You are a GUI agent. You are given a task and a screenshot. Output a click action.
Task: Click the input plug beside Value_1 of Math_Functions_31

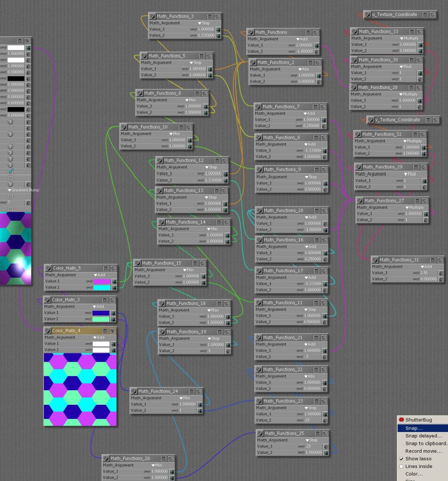(441, 273)
